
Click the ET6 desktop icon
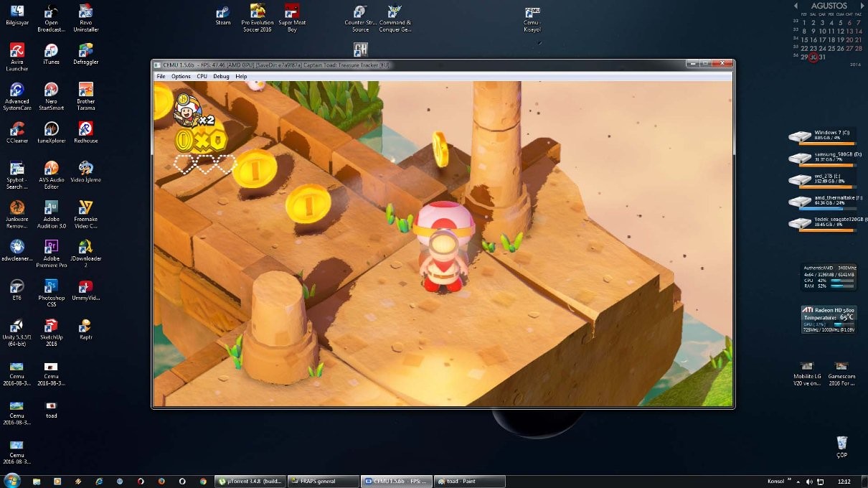click(16, 290)
